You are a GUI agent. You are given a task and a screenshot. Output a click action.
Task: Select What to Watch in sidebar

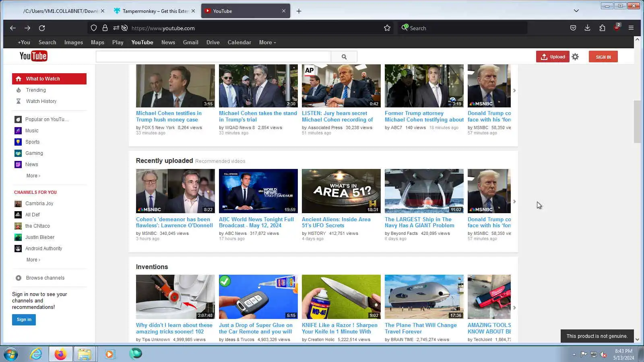pyautogui.click(x=49, y=79)
